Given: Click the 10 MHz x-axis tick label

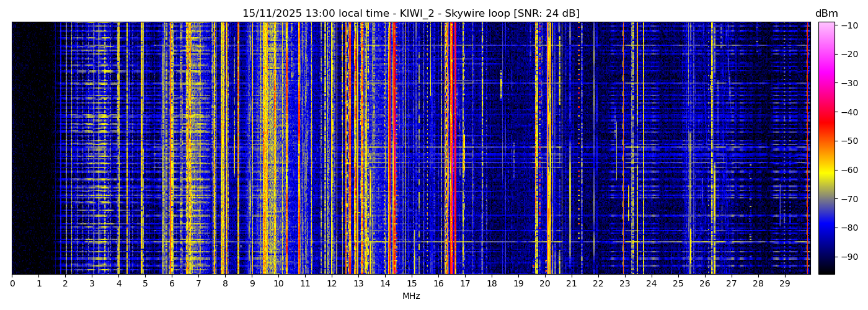Looking at the screenshot, I should [x=278, y=283].
